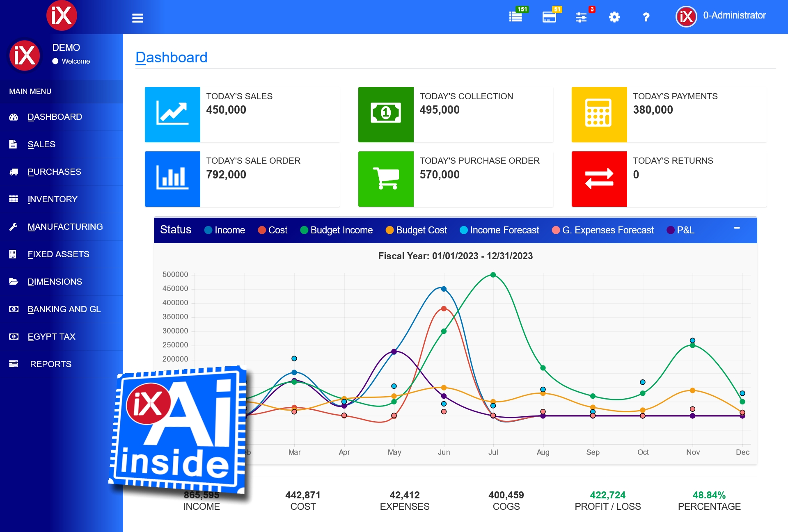Click the 42,412 Expenses value
Viewport: 788px width, 532px height.
click(x=405, y=495)
